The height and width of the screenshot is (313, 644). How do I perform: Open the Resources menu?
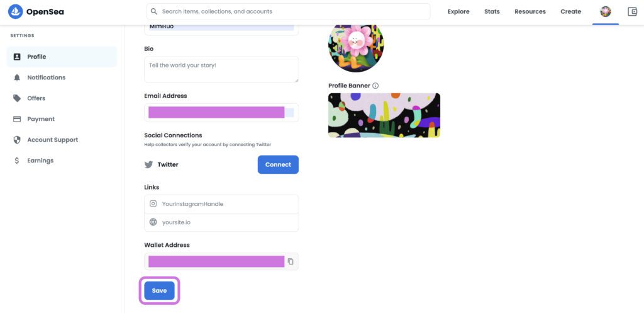tap(530, 11)
